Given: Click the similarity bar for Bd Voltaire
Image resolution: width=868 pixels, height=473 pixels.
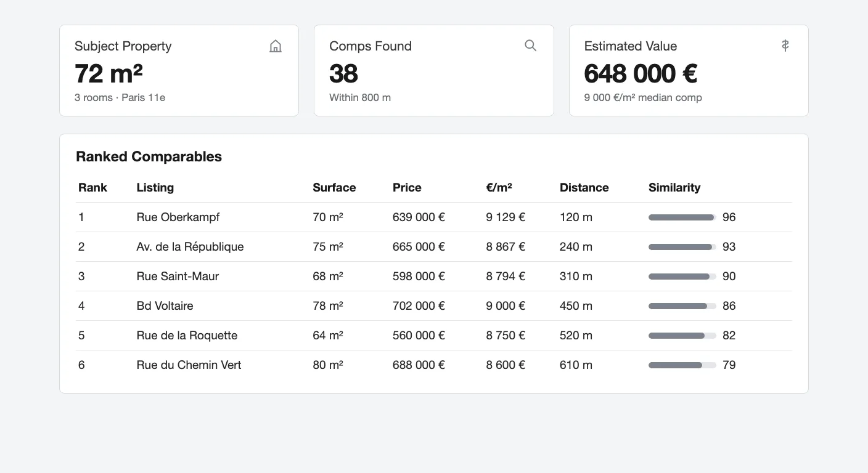Looking at the screenshot, I should pyautogui.click(x=682, y=306).
